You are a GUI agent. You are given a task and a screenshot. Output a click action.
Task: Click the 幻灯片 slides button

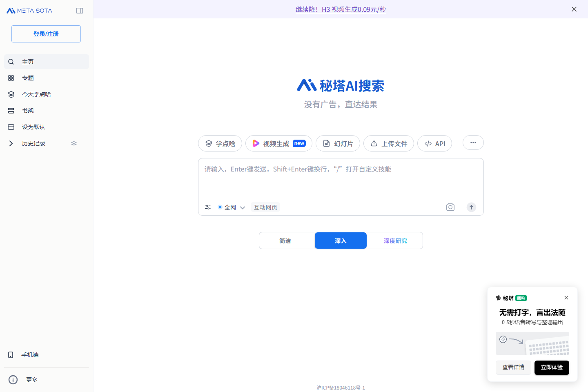tap(338, 143)
